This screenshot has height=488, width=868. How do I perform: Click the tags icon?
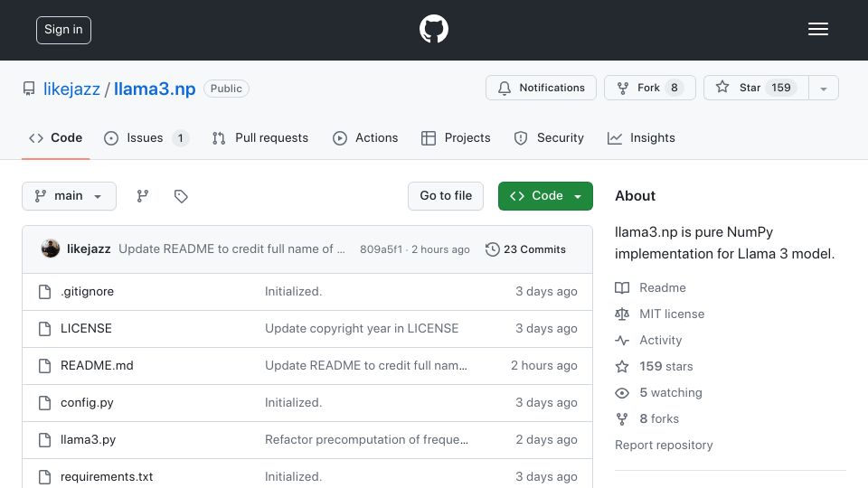pyautogui.click(x=181, y=196)
